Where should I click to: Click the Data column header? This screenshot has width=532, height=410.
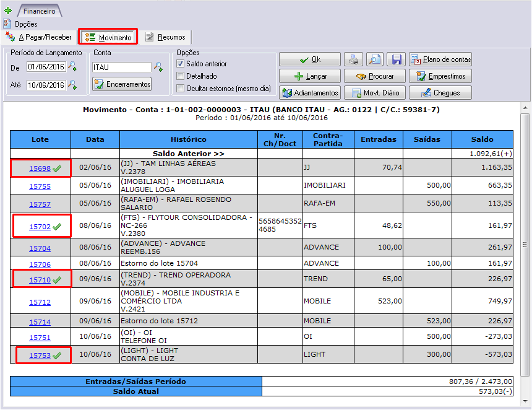95,139
